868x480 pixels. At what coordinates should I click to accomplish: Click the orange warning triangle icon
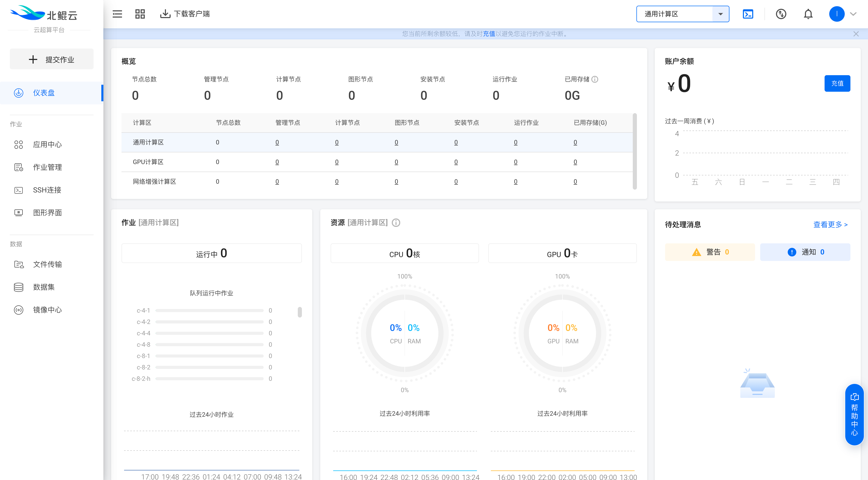point(696,252)
